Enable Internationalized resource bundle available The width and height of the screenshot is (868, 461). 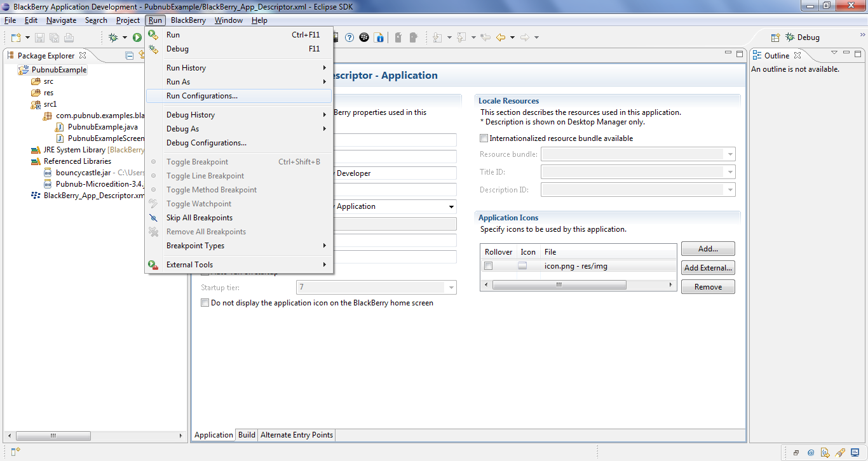484,138
